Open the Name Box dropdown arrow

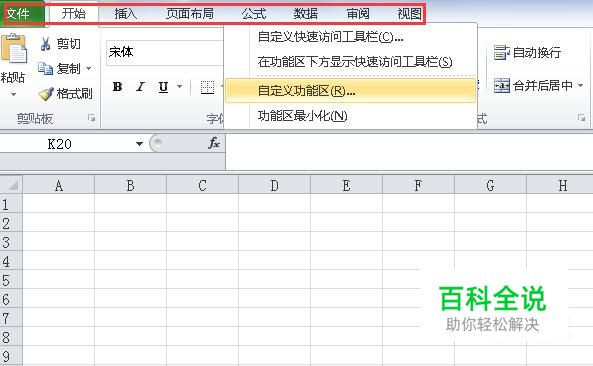pos(140,144)
